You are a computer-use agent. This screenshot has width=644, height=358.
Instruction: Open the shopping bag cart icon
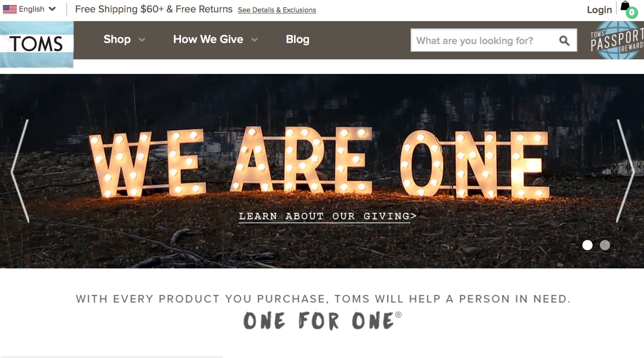click(625, 7)
